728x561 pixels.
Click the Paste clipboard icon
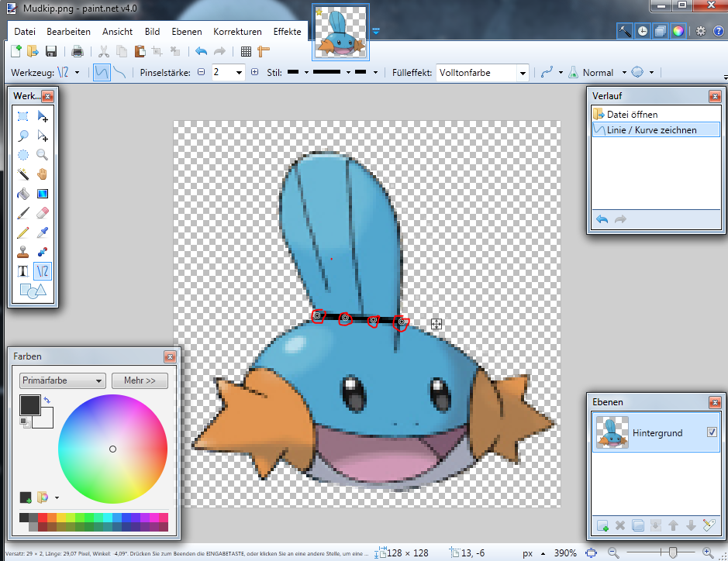(x=140, y=51)
